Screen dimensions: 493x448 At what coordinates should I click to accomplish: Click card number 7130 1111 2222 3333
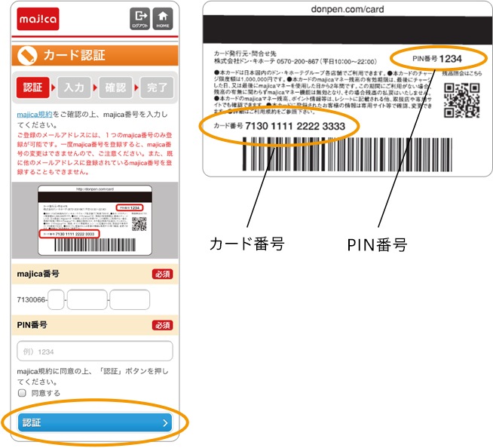295,126
